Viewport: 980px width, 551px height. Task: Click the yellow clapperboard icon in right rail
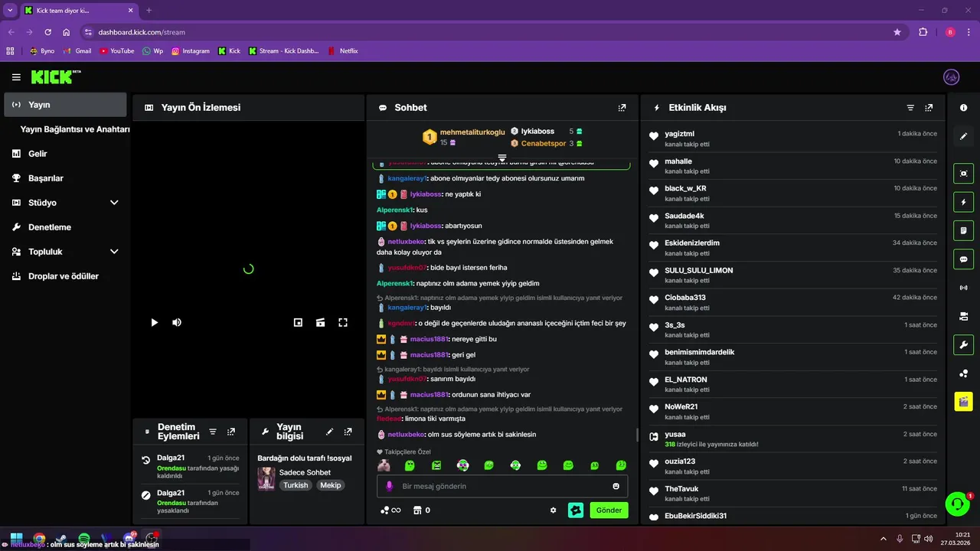(x=964, y=401)
